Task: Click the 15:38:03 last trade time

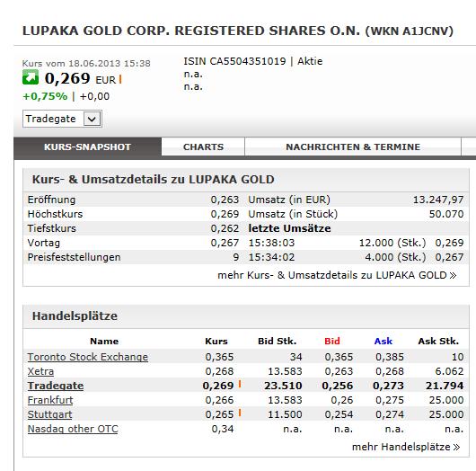Action: pos(271,243)
